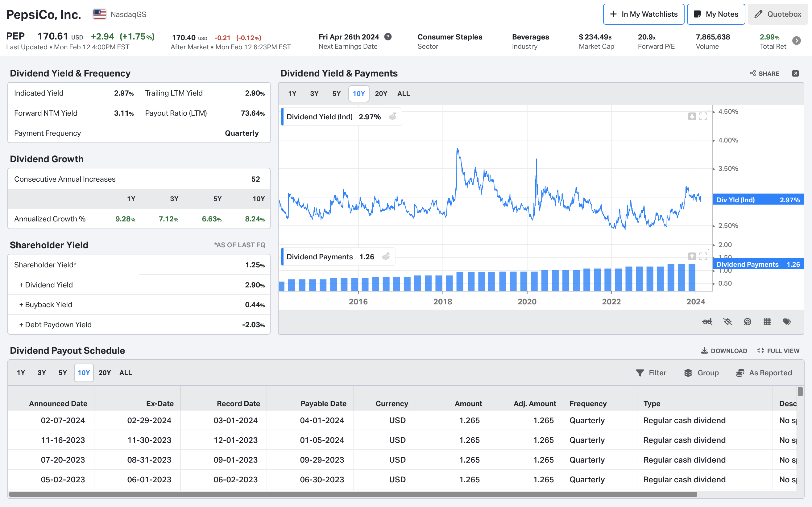Viewport: 812px width, 507px height.
Task: Select the 3Y chart range tab
Action: (314, 93)
